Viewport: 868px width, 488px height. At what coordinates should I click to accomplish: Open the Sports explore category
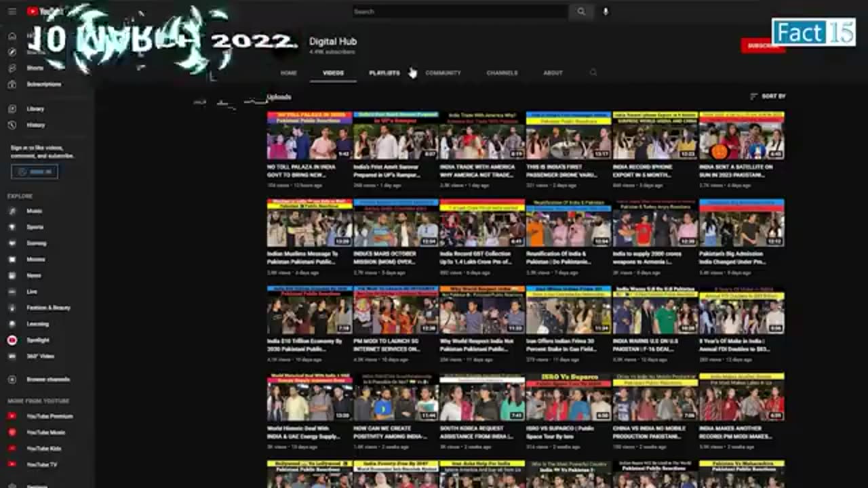[x=34, y=227]
